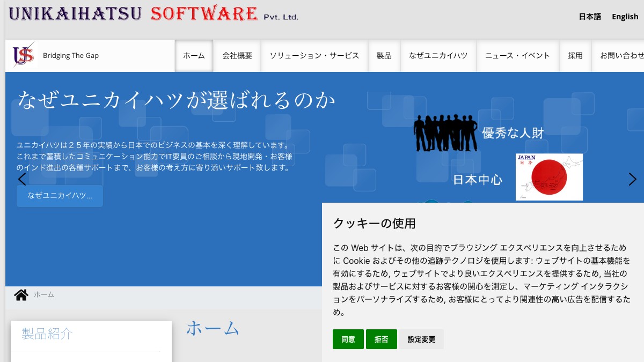Click the 製品紹介 panel heading

pos(47,334)
